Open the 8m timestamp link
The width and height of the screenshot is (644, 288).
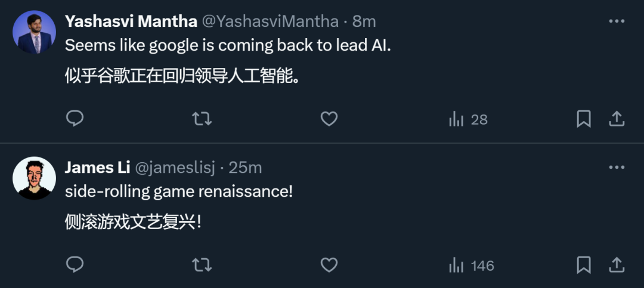[364, 21]
